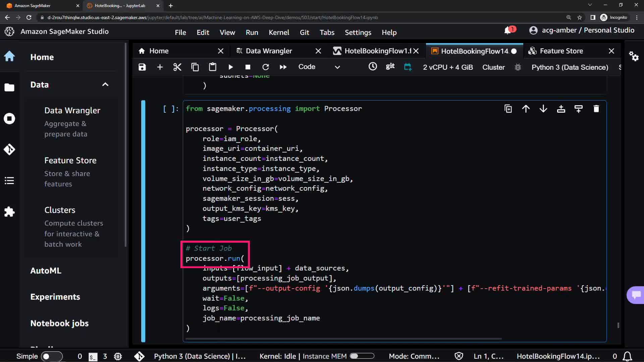This screenshot has width=644, height=362.
Task: Restart the kernel using the refresh icon
Action: tap(265, 67)
